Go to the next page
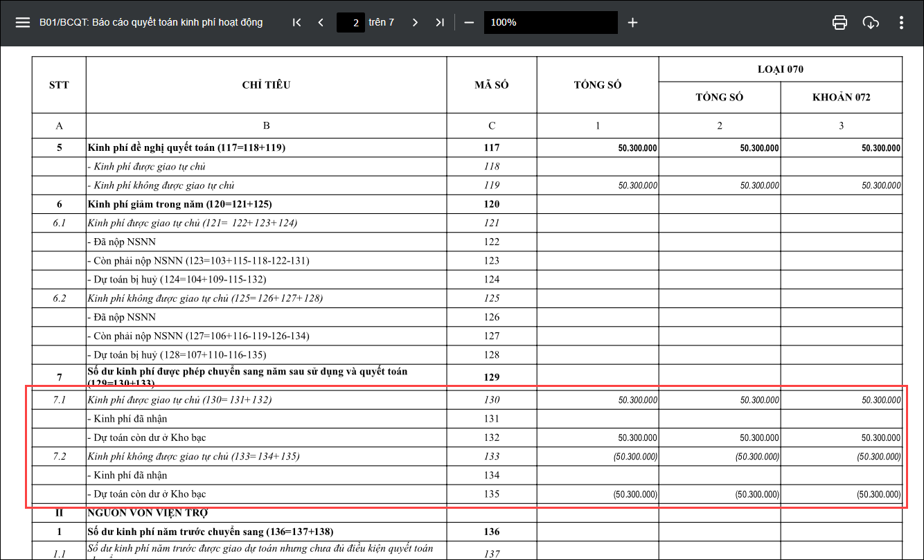This screenshot has width=924, height=560. (415, 22)
